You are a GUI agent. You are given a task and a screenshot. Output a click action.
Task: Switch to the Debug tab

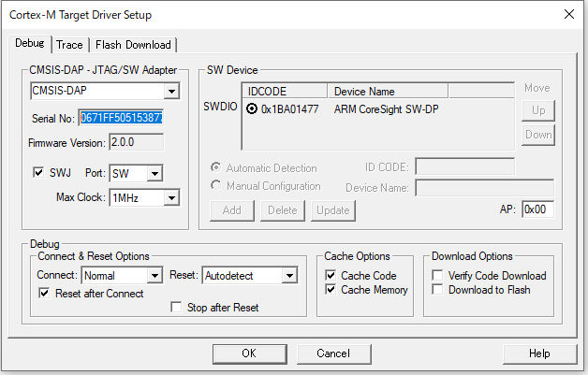pos(29,43)
